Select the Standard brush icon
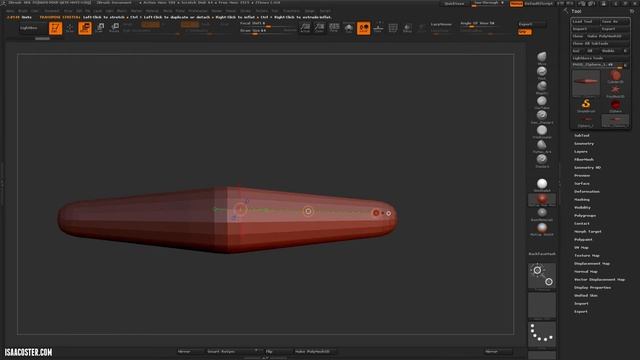Viewport: 640px width, 360px height. coord(542,160)
